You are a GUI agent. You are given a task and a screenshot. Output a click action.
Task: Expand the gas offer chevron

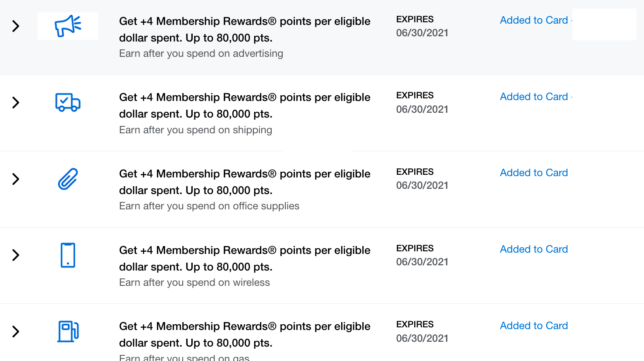[16, 332]
